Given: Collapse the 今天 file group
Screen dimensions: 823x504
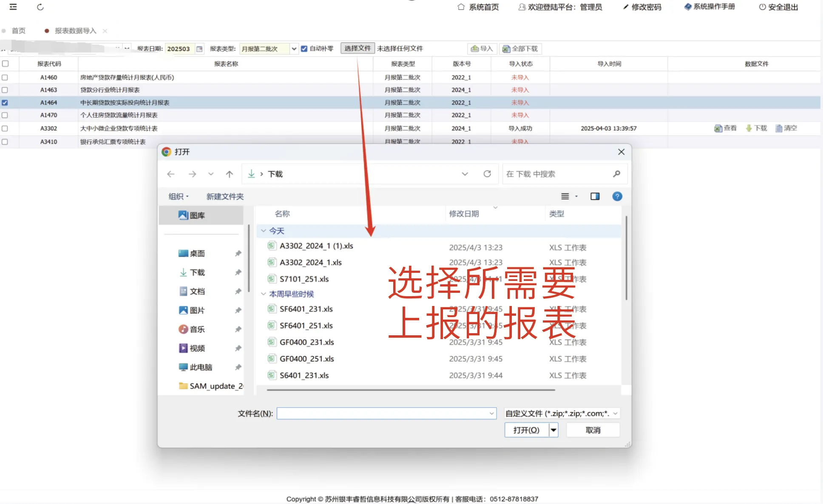Looking at the screenshot, I should pyautogui.click(x=264, y=231).
